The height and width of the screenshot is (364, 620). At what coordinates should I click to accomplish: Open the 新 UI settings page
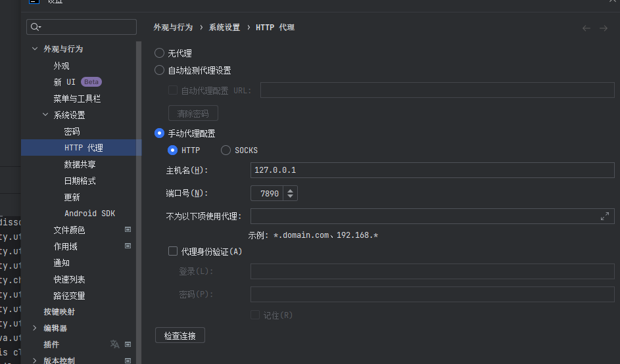coord(64,82)
